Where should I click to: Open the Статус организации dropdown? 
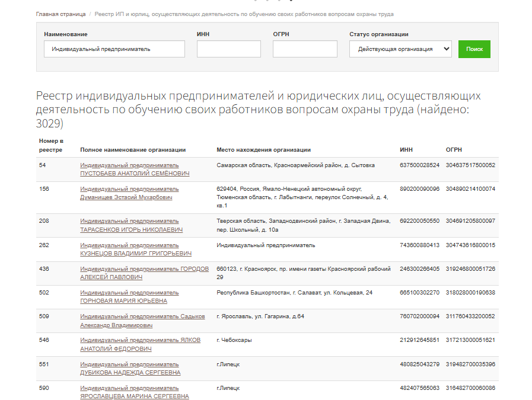coord(400,49)
